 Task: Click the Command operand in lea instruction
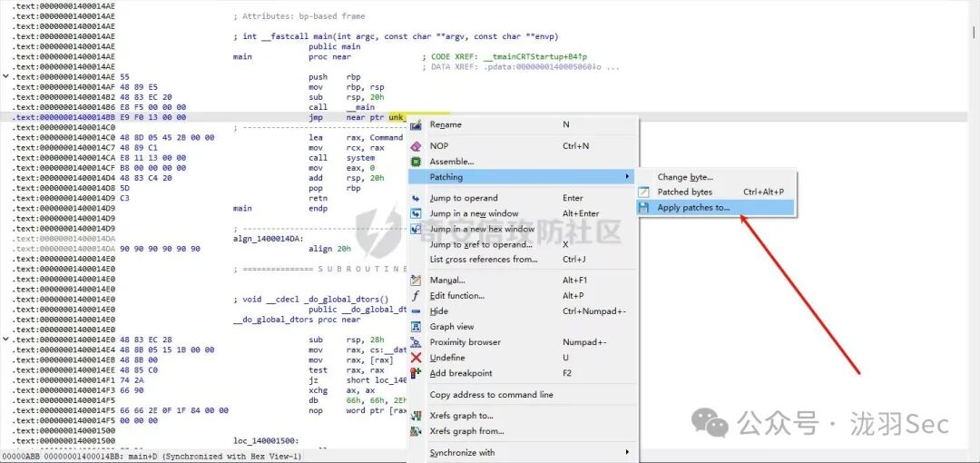coord(387,138)
